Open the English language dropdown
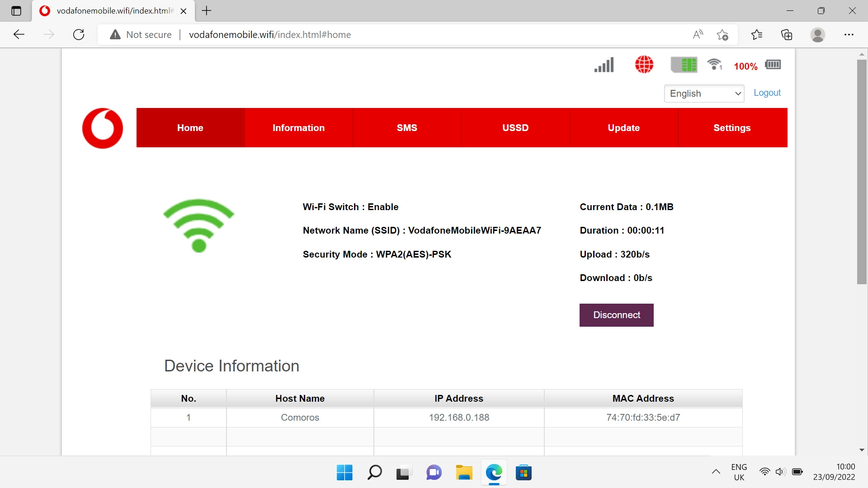Viewport: 868px width, 488px height. 704,94
